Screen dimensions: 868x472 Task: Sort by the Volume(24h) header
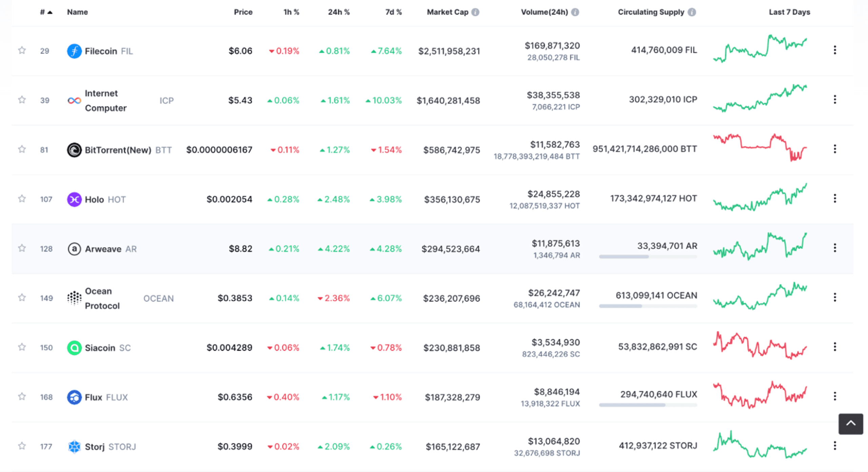click(544, 12)
